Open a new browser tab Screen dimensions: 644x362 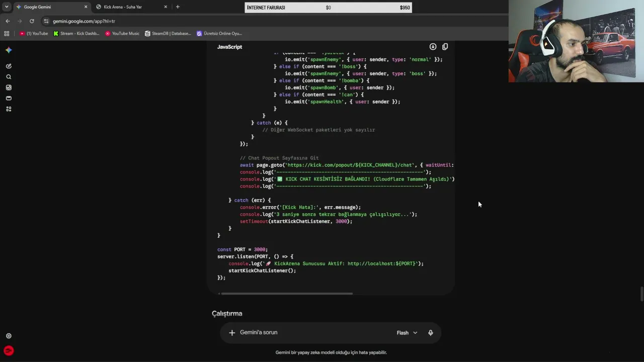pos(178,7)
